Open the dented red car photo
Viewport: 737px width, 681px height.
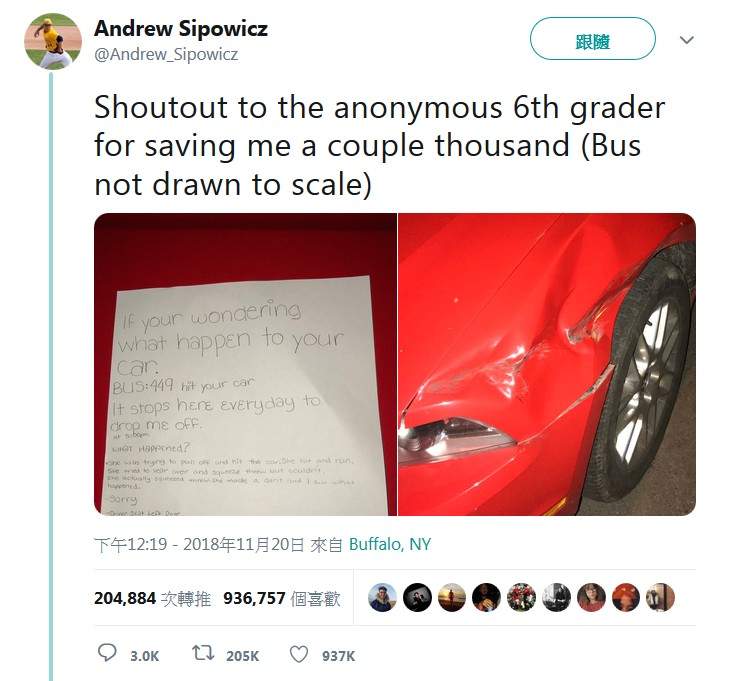[547, 364]
